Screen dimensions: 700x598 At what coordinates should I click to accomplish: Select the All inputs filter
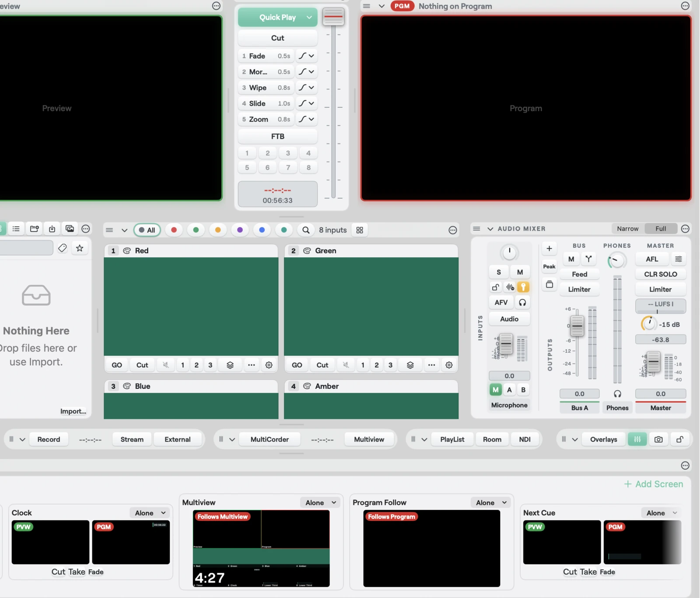[147, 230]
